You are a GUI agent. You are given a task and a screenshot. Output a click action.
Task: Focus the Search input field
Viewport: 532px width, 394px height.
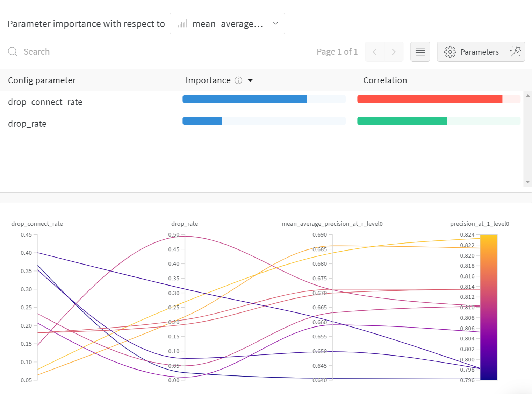pyautogui.click(x=36, y=52)
